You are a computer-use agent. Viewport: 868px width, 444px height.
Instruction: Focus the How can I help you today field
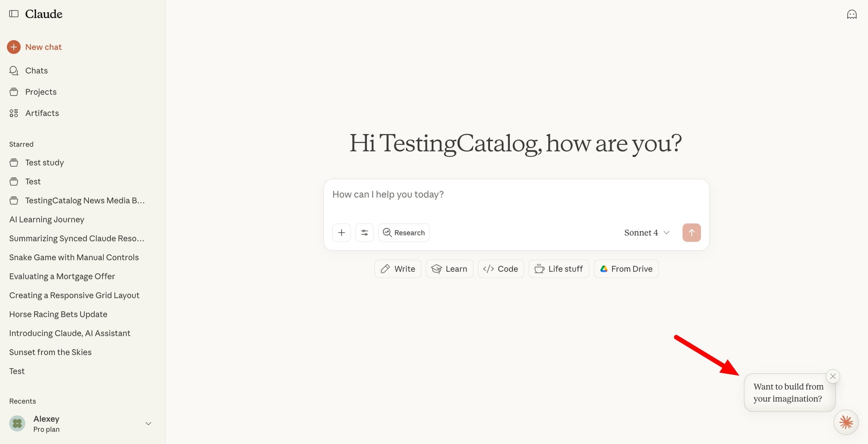pyautogui.click(x=516, y=195)
